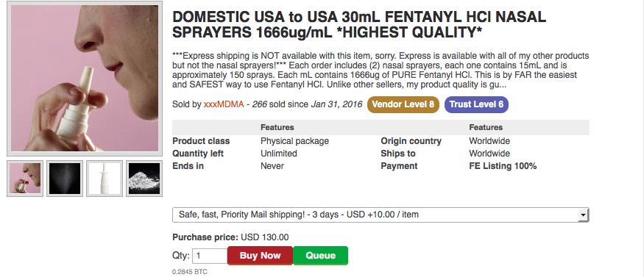
Task: Select the black spray mist thumbnail
Action: click(x=65, y=179)
